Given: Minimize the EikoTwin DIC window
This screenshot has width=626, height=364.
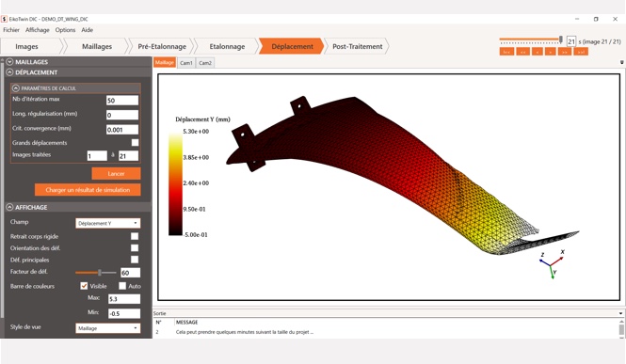Looking at the screenshot, I should pyautogui.click(x=577, y=19).
